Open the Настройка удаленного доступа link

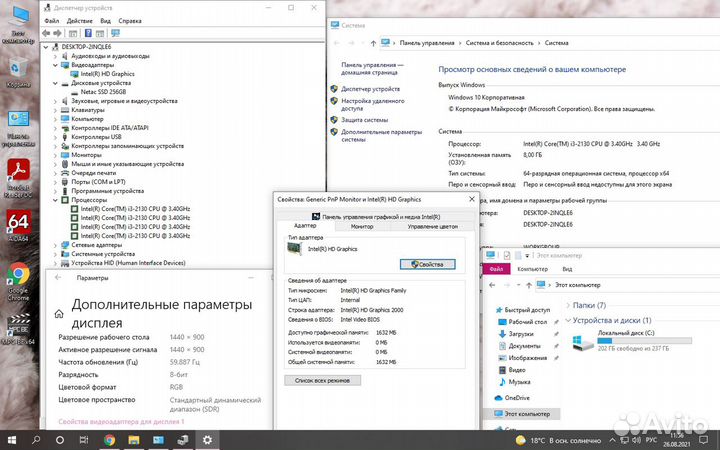click(x=372, y=105)
